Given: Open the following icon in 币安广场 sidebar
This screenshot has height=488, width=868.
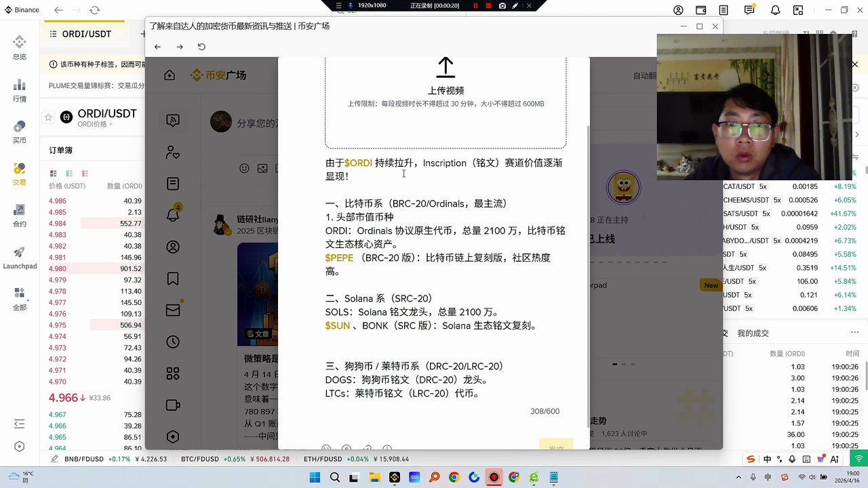Looking at the screenshot, I should tap(173, 152).
